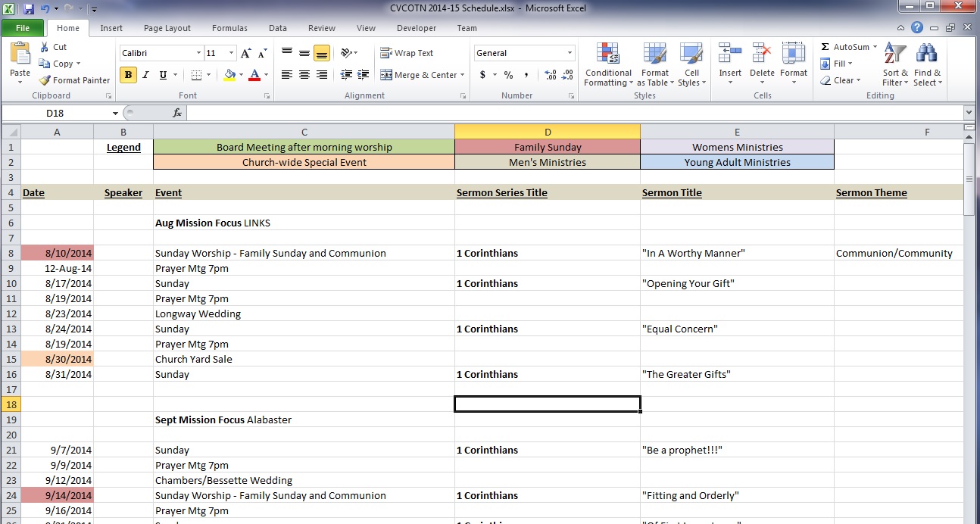Click the Insert Function fx button

point(177,113)
